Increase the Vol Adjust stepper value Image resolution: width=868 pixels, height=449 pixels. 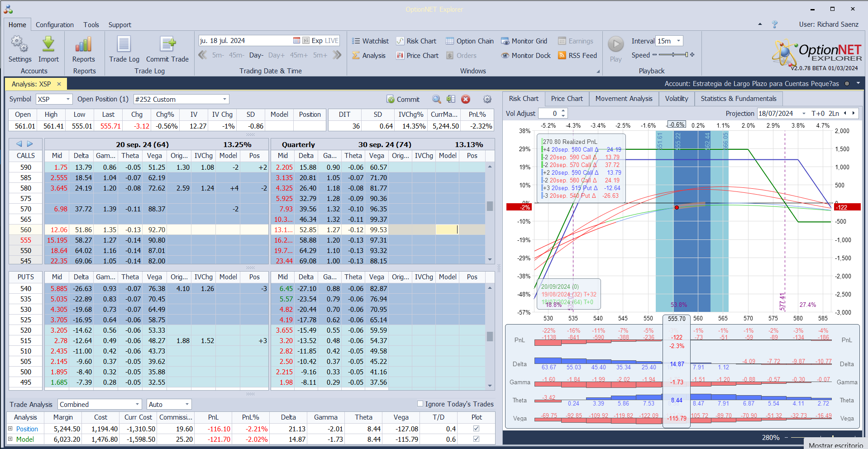pyautogui.click(x=563, y=111)
